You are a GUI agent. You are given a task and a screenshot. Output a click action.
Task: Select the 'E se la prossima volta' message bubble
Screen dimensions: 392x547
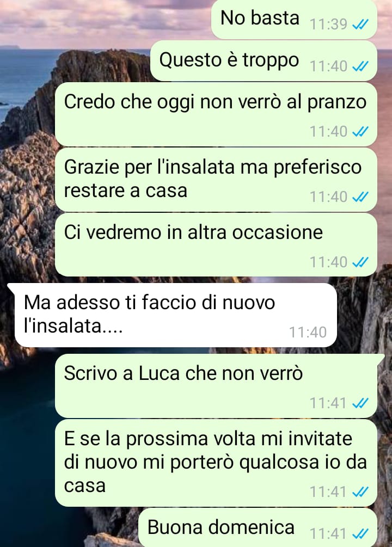(216, 463)
